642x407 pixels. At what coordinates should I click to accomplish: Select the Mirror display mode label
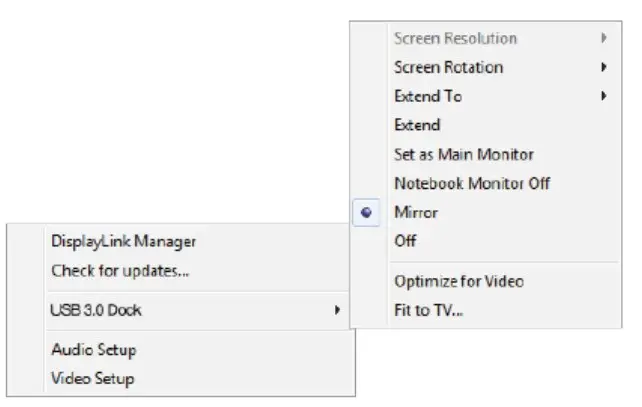click(416, 213)
